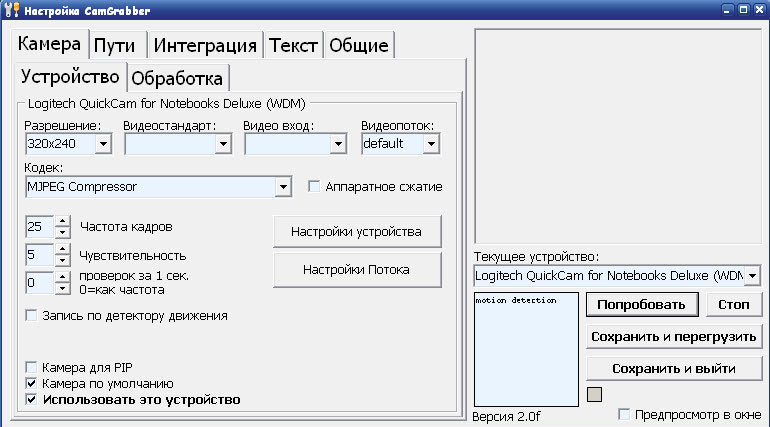This screenshot has width=770, height=427.
Task: Uncheck Камера по умолчанию checkbox
Action: coord(31,383)
